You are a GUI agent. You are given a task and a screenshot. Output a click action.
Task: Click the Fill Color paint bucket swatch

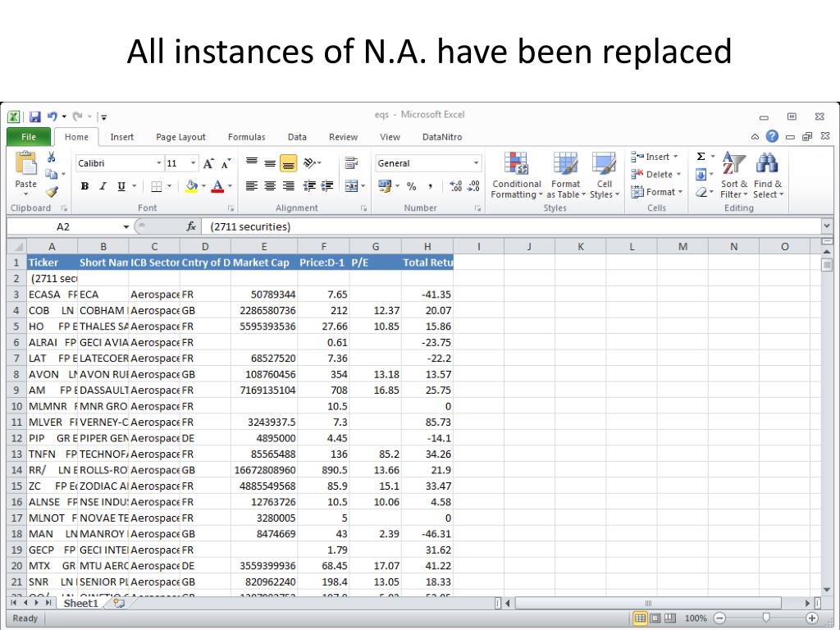coord(191,186)
